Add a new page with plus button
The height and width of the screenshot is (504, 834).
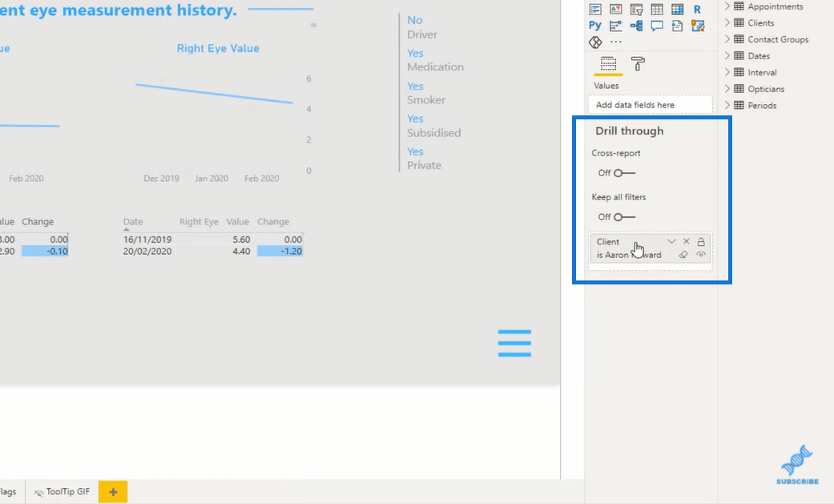(113, 492)
